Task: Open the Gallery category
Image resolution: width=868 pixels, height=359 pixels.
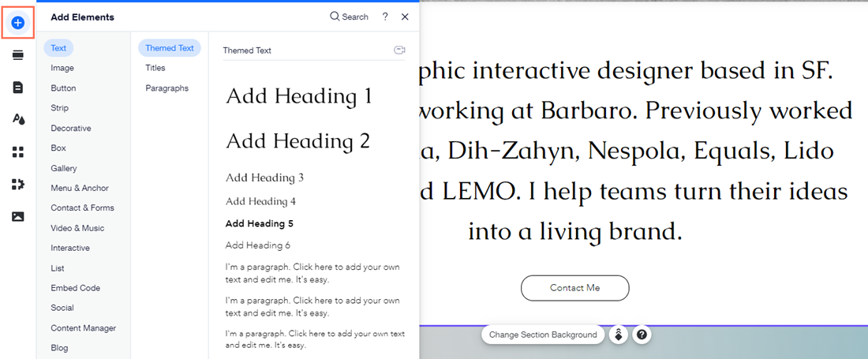Action: tap(64, 168)
